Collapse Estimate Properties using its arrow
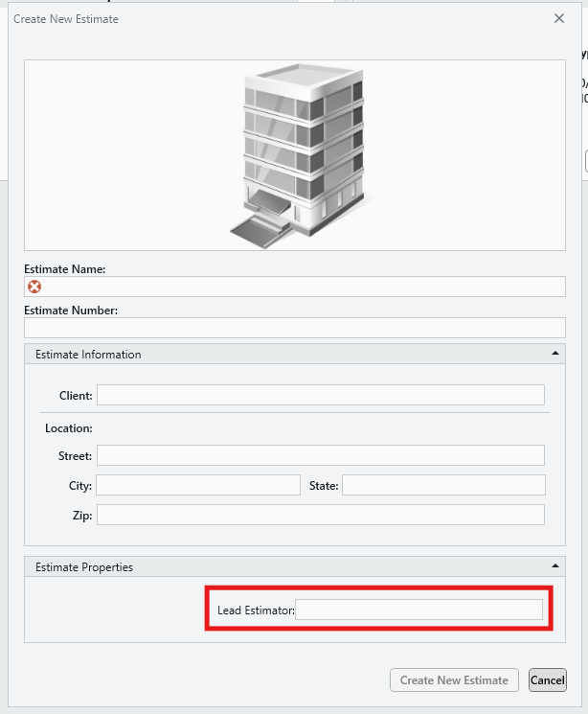Screen dimensions: 588x714 (554, 566)
